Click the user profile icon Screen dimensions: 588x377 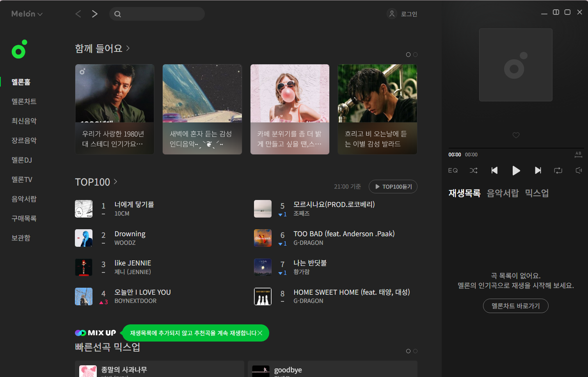click(x=392, y=14)
